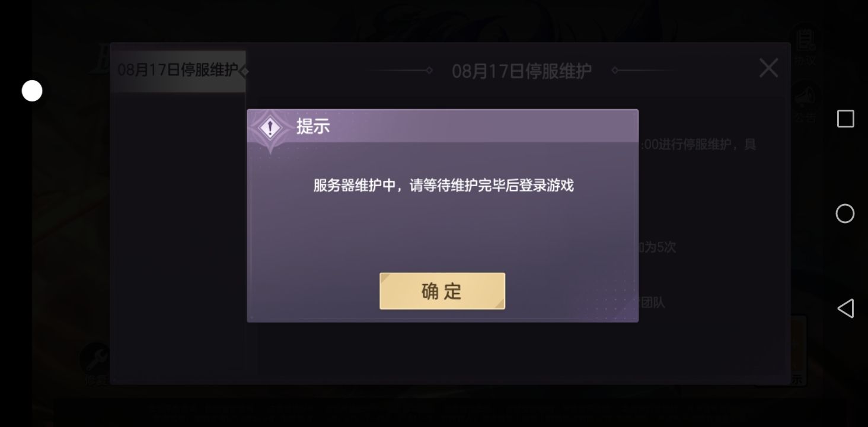Viewport: 868px width, 427px height.
Task: Click the small diamond marker on sidebar tab edge
Action: (x=244, y=71)
